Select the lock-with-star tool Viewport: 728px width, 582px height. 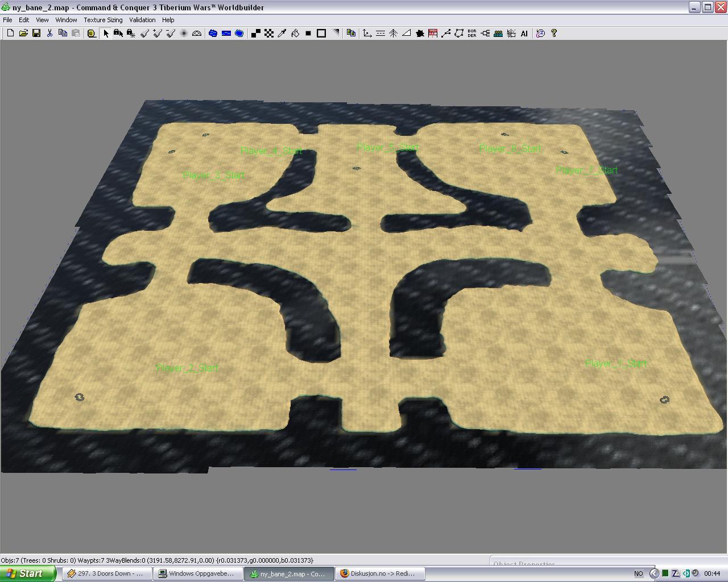tap(131, 34)
